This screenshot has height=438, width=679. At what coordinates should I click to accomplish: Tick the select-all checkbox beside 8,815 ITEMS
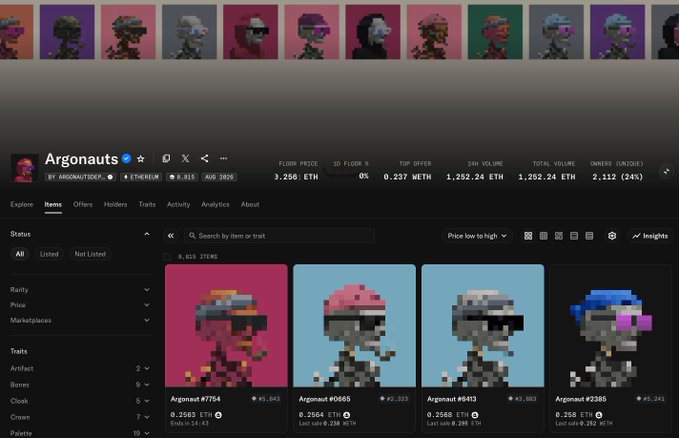167,256
